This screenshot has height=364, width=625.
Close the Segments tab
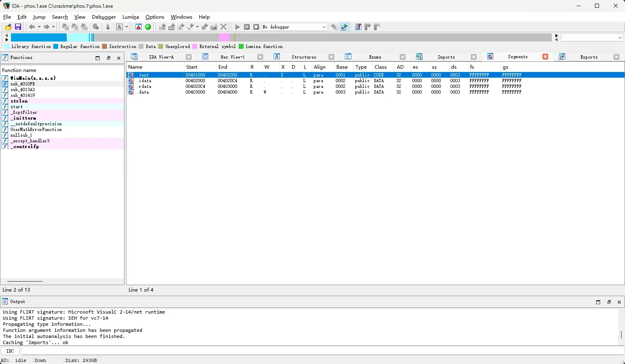545,57
